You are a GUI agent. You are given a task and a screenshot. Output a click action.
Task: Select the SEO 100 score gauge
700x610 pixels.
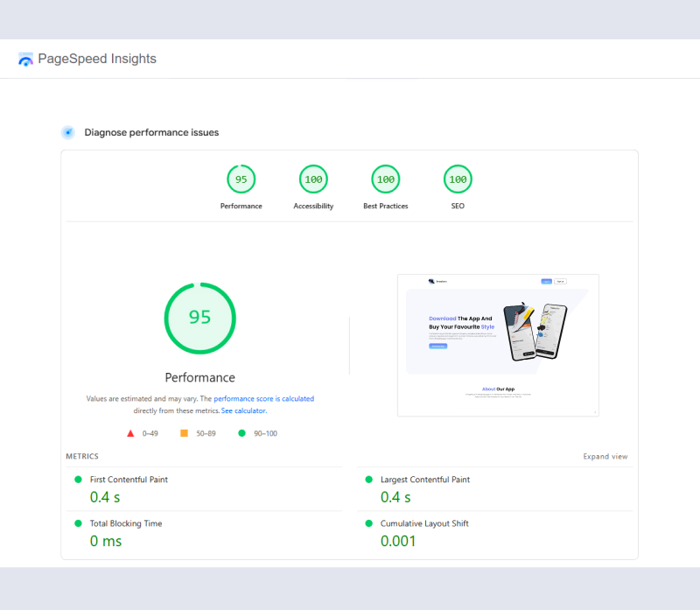coord(457,179)
